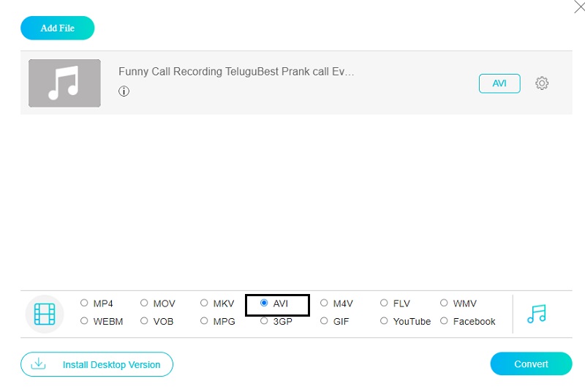Image resolution: width=585 pixels, height=392 pixels.
Task: Click Install Desktop Version button
Action: point(97,364)
